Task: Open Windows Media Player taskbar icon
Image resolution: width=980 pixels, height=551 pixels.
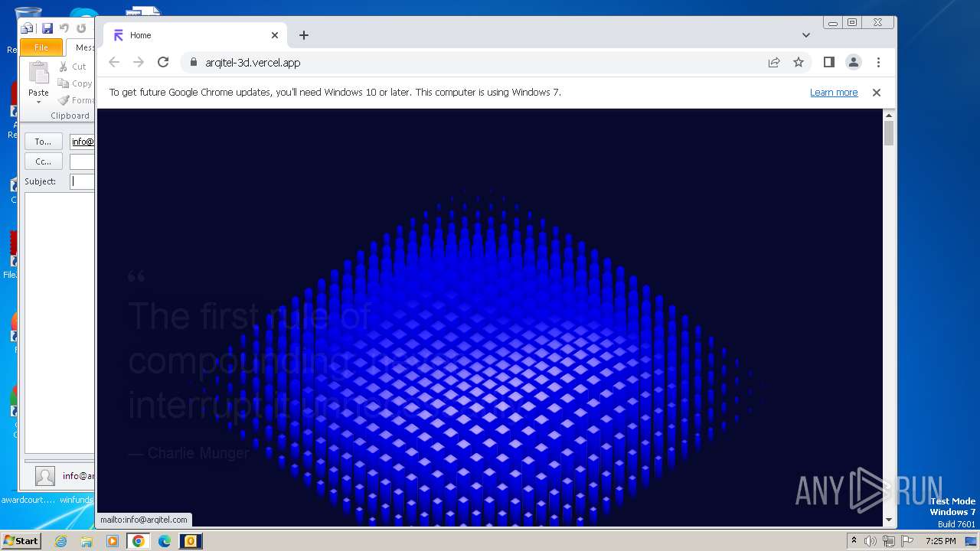Action: click(113, 541)
